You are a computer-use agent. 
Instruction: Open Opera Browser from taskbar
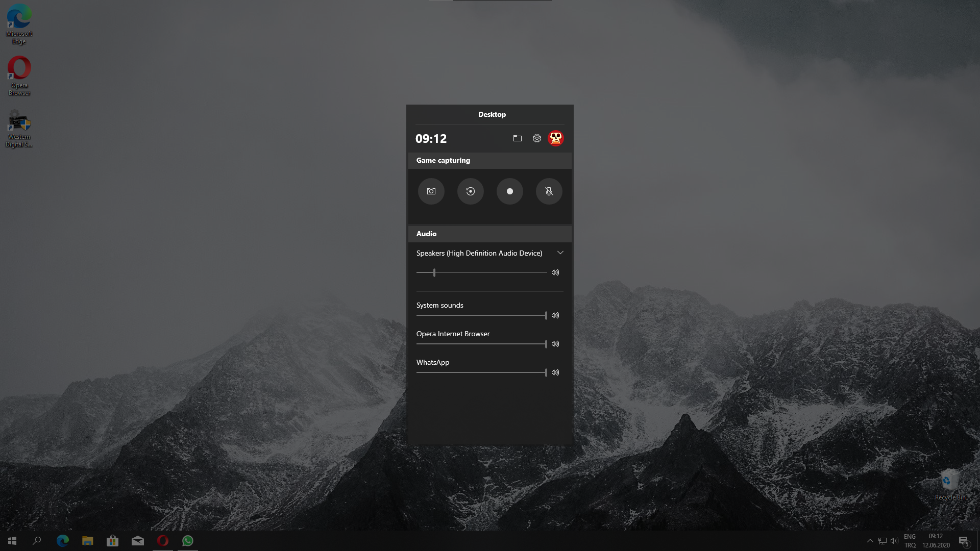162,540
